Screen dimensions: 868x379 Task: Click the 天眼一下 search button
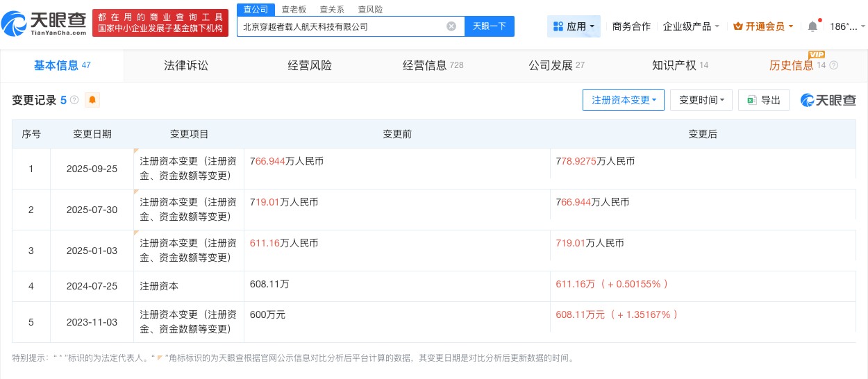(x=489, y=26)
